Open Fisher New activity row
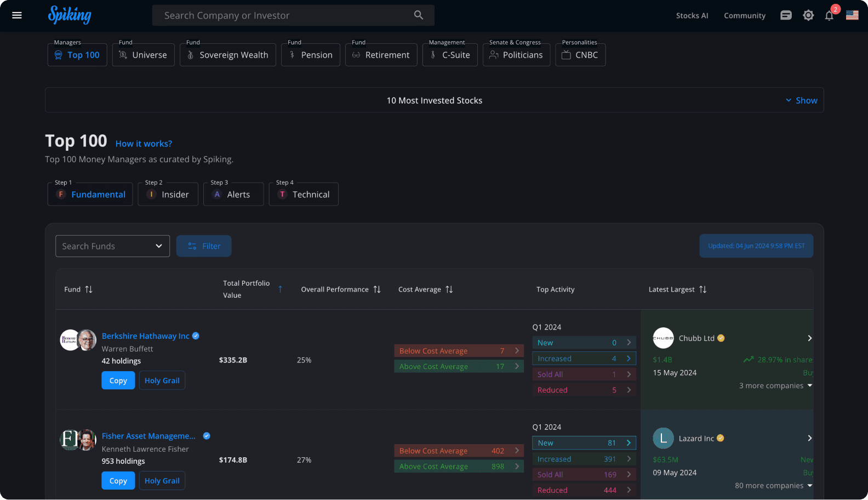 click(x=584, y=443)
